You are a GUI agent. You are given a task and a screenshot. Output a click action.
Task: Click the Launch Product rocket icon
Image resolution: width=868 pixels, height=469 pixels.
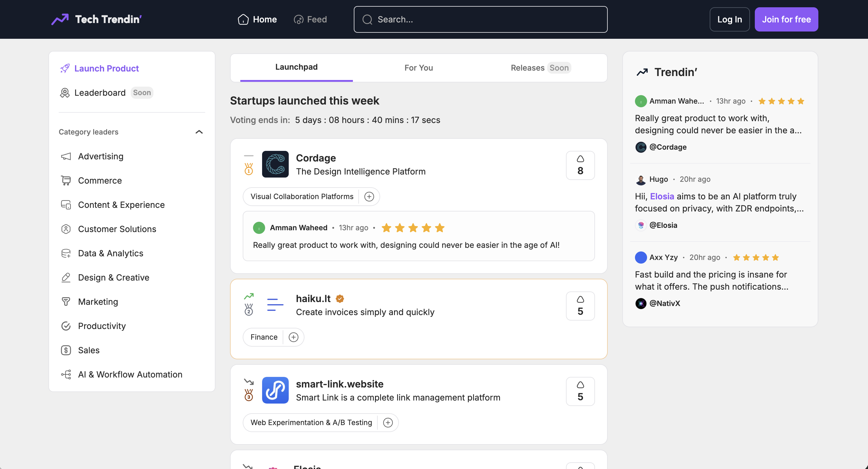(x=65, y=68)
